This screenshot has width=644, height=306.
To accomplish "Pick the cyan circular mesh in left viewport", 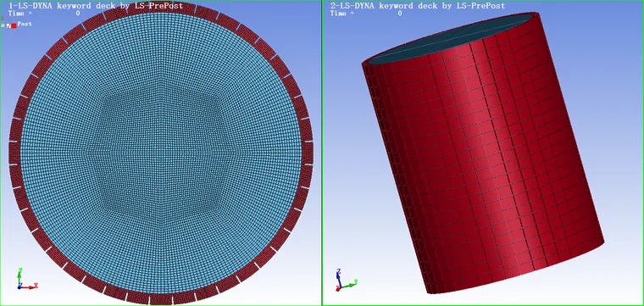I will [161, 153].
